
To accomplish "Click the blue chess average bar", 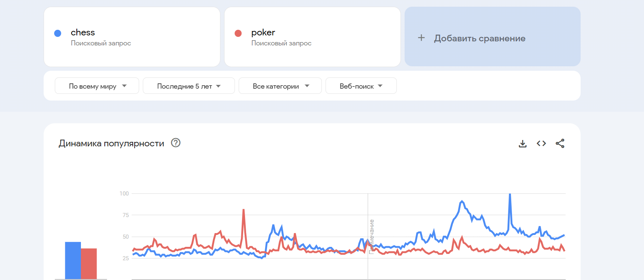I will 73,260.
